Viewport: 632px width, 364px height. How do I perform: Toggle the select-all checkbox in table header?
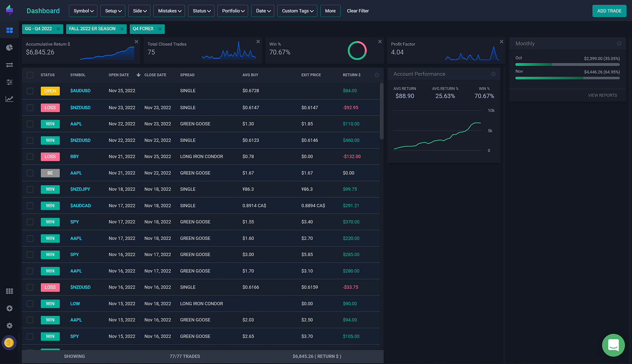(30, 75)
